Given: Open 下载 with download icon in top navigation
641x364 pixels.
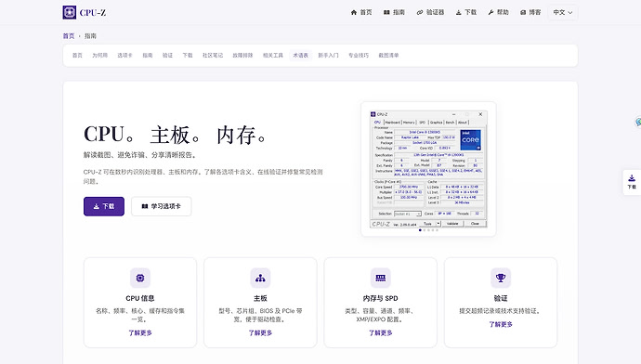Looking at the screenshot, I should point(466,12).
